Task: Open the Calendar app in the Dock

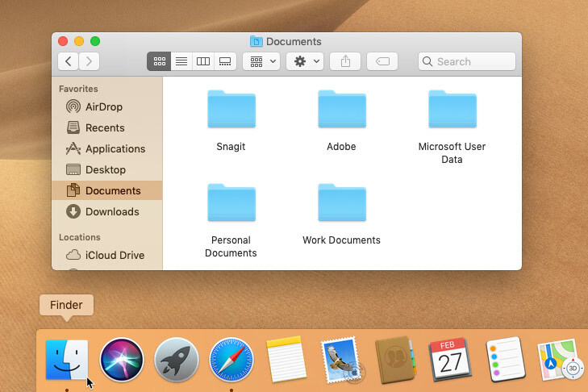Action: pyautogui.click(x=450, y=360)
